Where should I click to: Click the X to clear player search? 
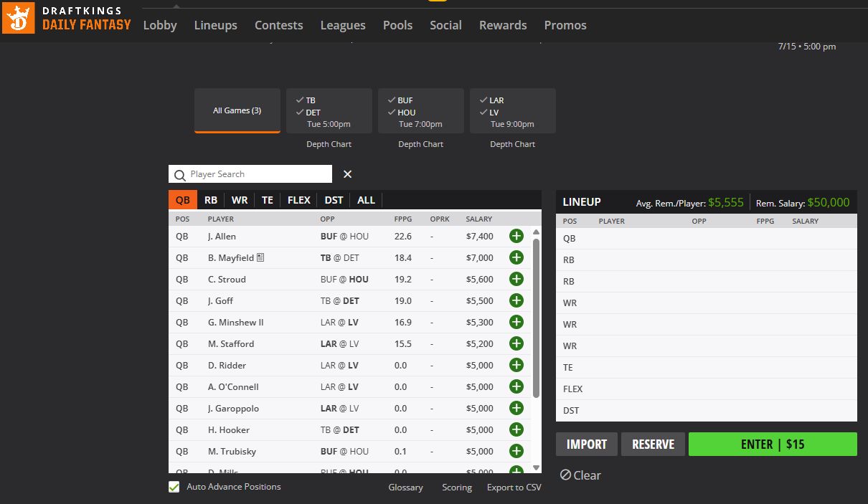pyautogui.click(x=347, y=174)
